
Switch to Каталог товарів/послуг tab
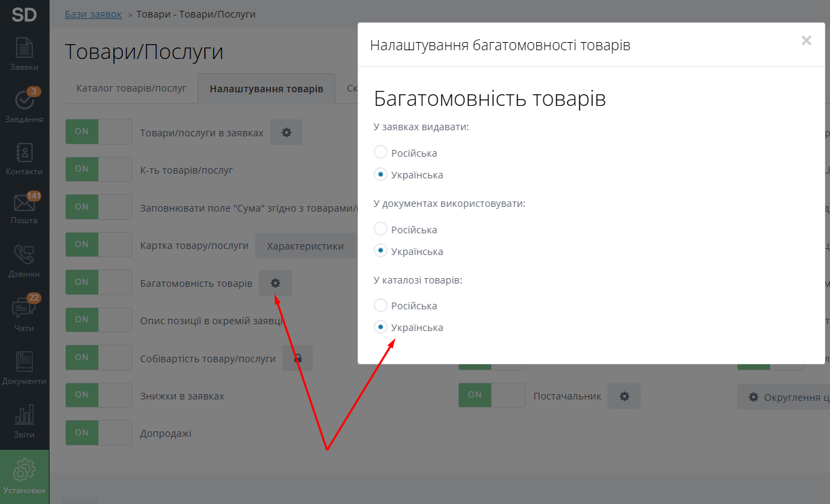(131, 89)
